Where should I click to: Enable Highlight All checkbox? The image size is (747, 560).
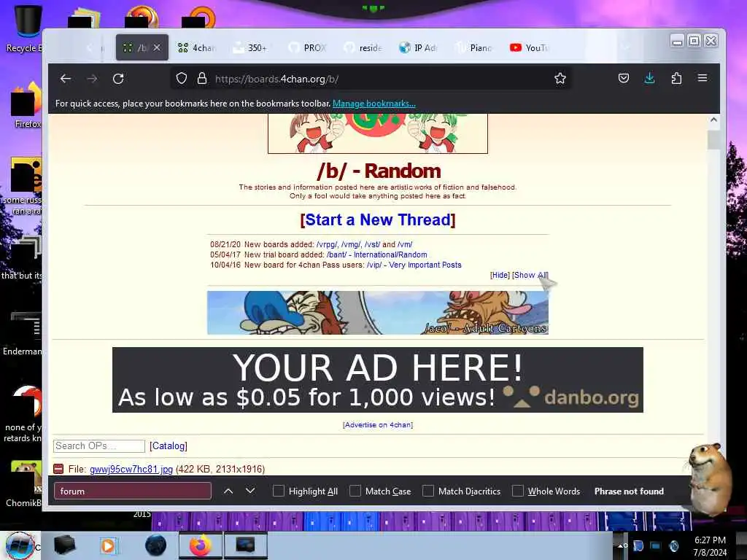pyautogui.click(x=279, y=491)
